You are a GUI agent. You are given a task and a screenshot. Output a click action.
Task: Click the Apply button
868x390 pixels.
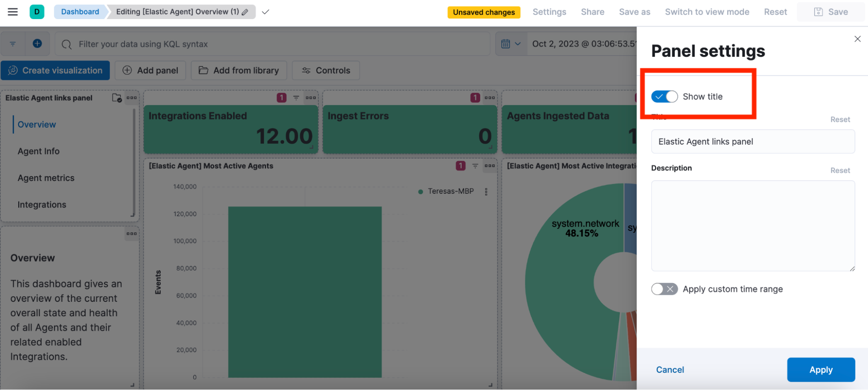pyautogui.click(x=821, y=370)
